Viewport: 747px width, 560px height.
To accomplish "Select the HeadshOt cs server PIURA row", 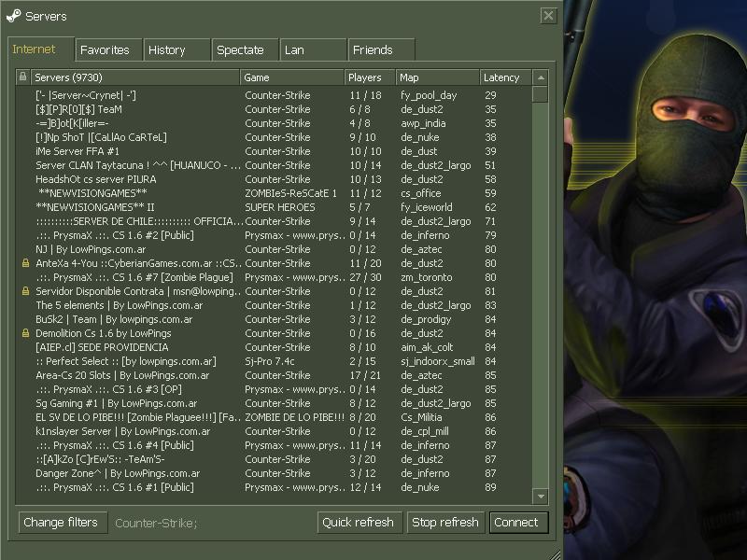I will click(274, 179).
